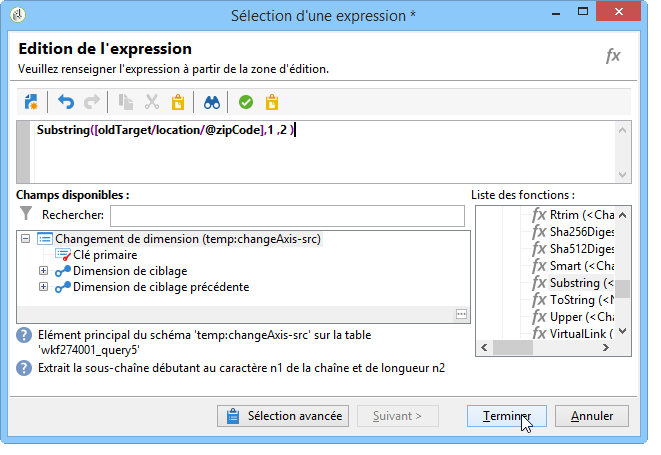Click the new expression icon in toolbar
661x455 pixels.
pos(31,102)
